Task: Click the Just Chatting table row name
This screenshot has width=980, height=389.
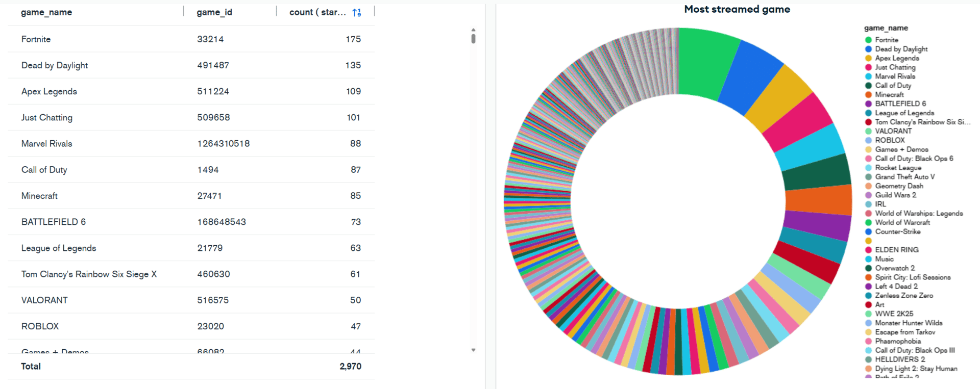Action: [x=47, y=117]
